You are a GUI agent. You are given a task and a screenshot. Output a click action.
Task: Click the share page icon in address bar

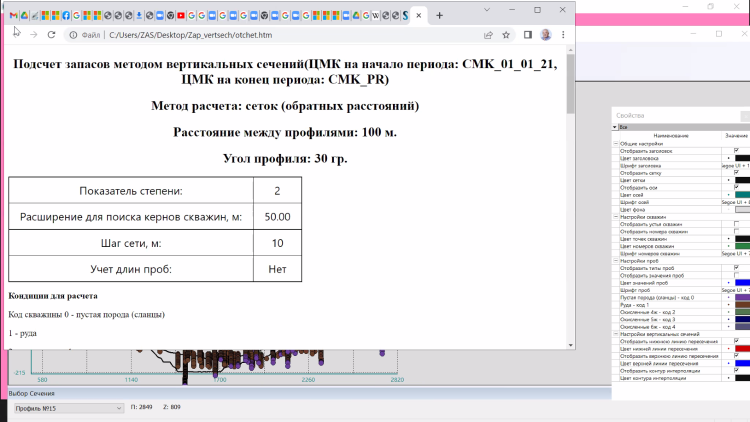(488, 34)
